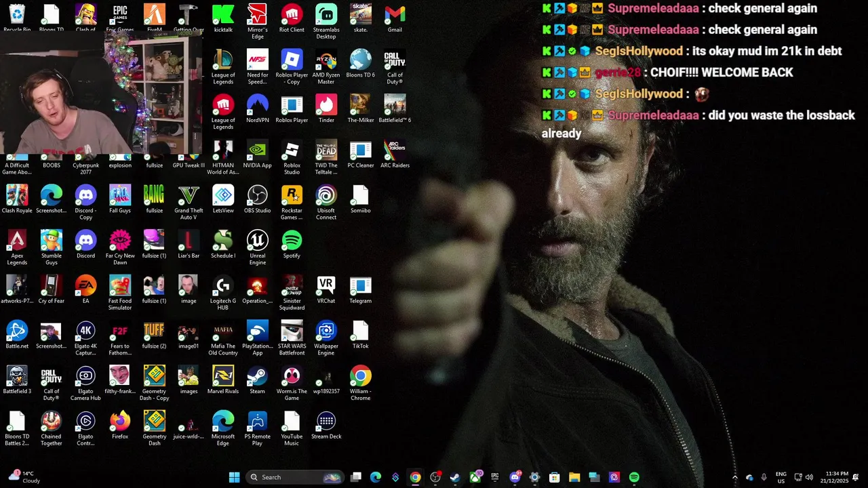Image resolution: width=868 pixels, height=488 pixels.
Task: Open the EA app desktop icon
Action: [85, 289]
